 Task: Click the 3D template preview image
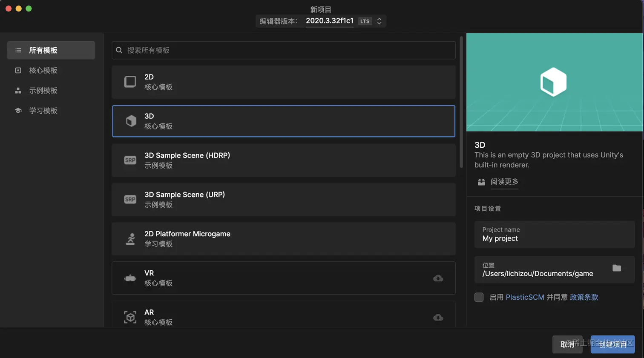(x=555, y=82)
